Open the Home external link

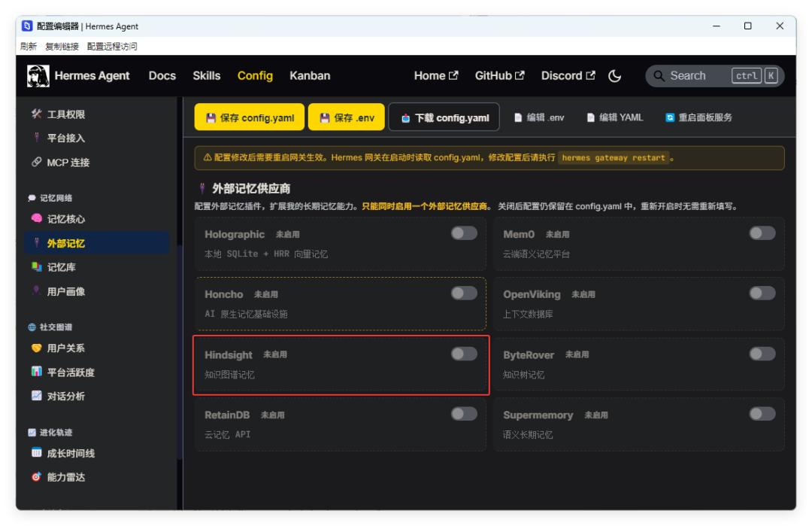click(x=436, y=76)
